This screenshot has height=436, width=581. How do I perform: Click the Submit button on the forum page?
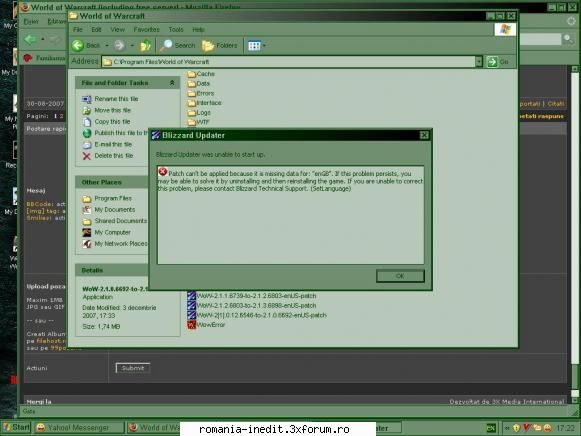(133, 368)
